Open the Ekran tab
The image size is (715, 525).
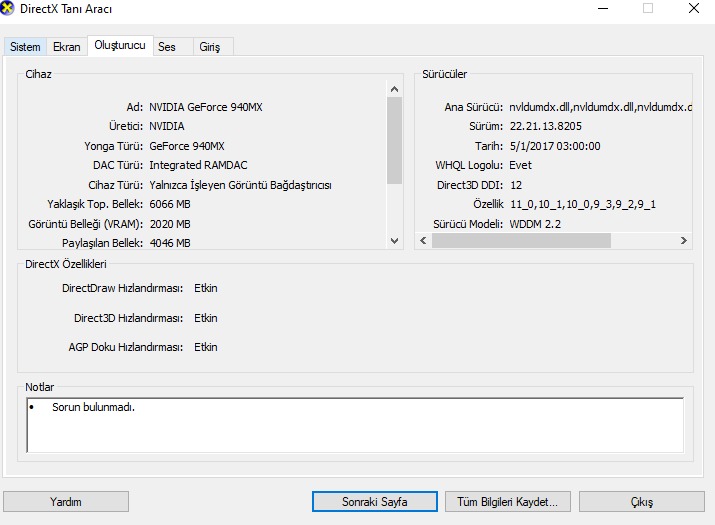[67, 47]
